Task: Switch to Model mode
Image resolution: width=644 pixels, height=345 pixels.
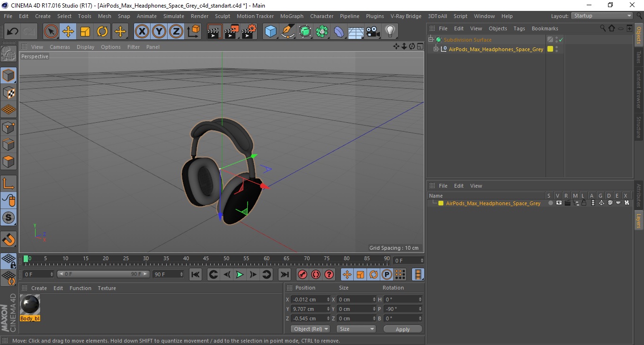Action: pos(9,75)
